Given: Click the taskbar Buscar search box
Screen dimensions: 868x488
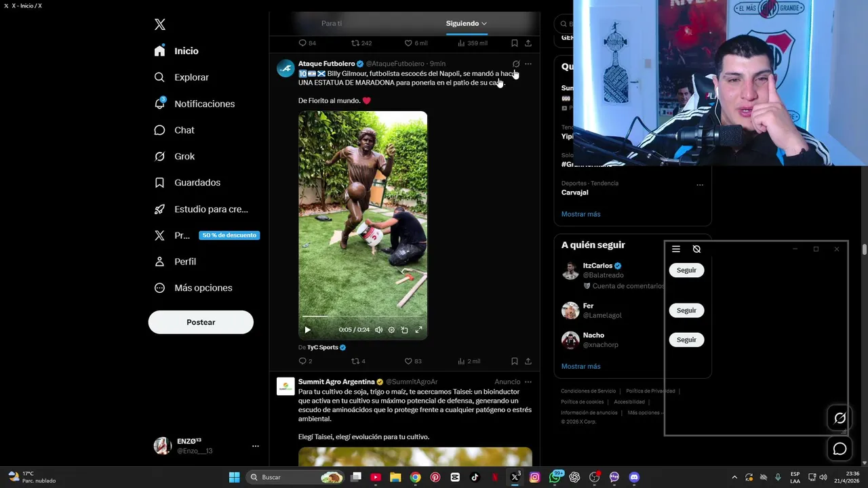Looking at the screenshot, I should [x=295, y=477].
